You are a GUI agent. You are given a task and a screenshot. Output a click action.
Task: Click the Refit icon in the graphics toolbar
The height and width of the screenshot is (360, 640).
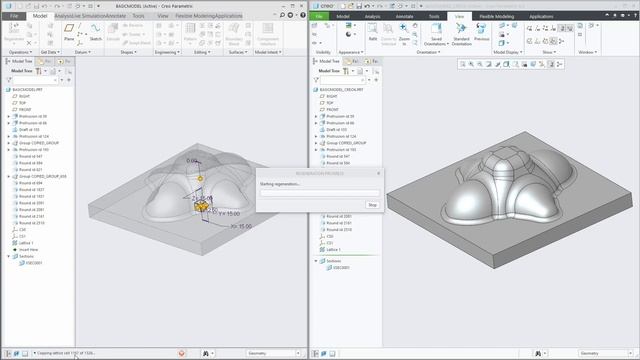point(462,64)
